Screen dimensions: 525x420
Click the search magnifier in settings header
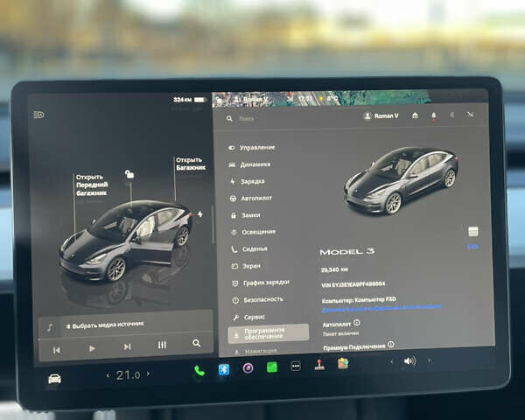point(229,119)
